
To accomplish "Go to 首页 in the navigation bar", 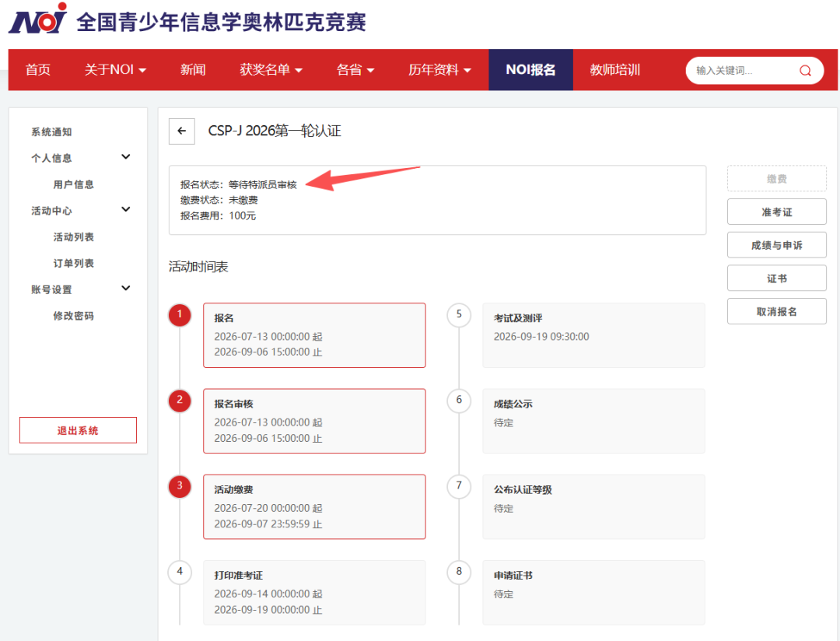I will [x=38, y=70].
